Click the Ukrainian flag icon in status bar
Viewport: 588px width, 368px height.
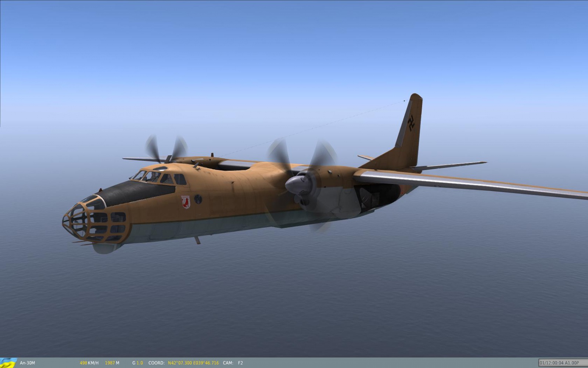pyautogui.click(x=8, y=362)
